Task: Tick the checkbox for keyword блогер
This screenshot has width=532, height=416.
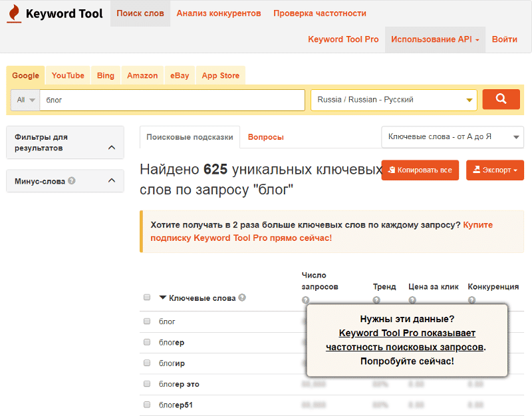Action: pos(147,342)
